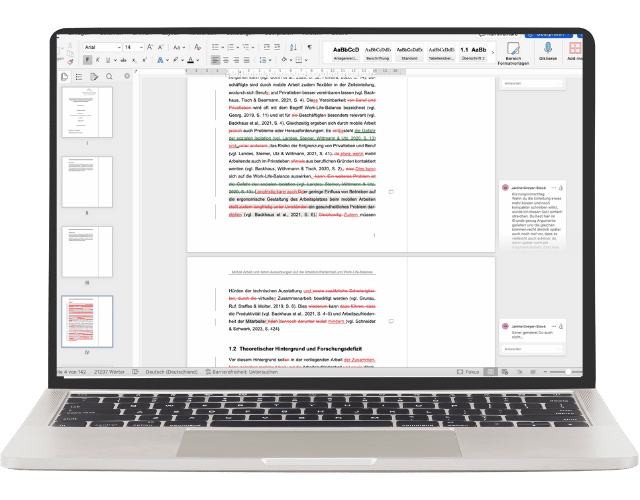Toggle italic formatting

[98, 61]
